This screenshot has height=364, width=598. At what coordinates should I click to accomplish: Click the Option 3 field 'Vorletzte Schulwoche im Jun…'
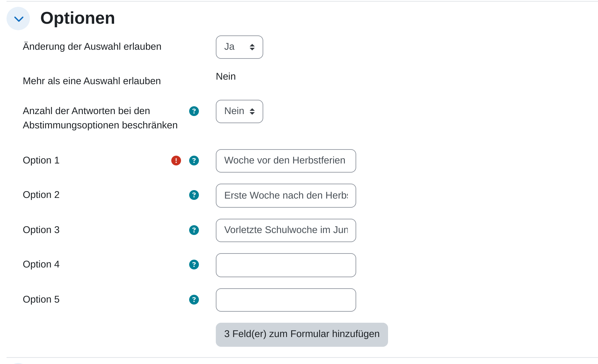(286, 230)
